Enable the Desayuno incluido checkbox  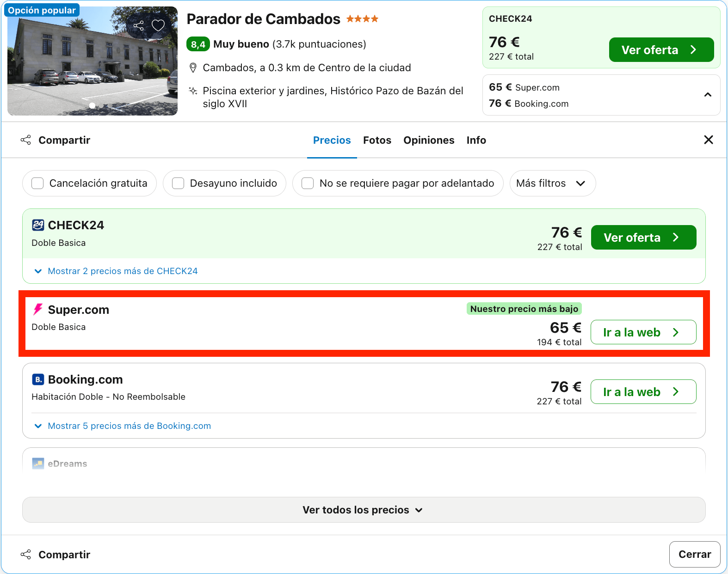178,183
